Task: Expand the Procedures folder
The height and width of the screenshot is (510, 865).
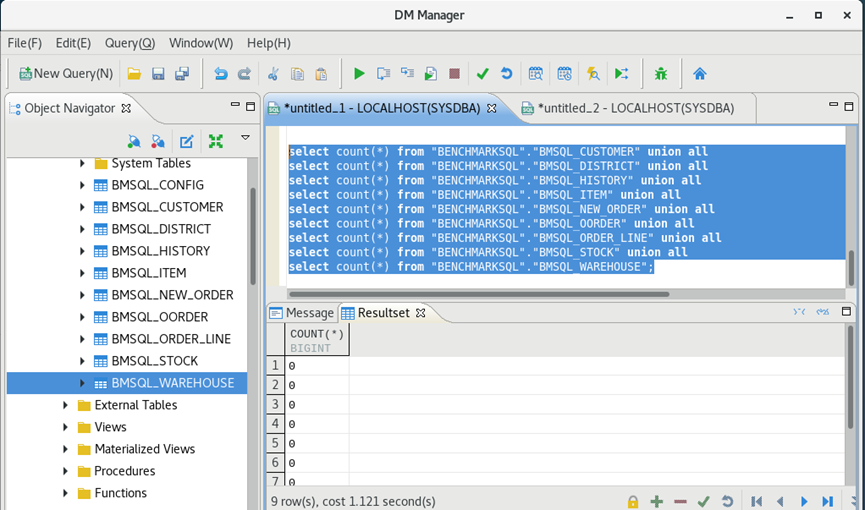Action: [x=66, y=471]
